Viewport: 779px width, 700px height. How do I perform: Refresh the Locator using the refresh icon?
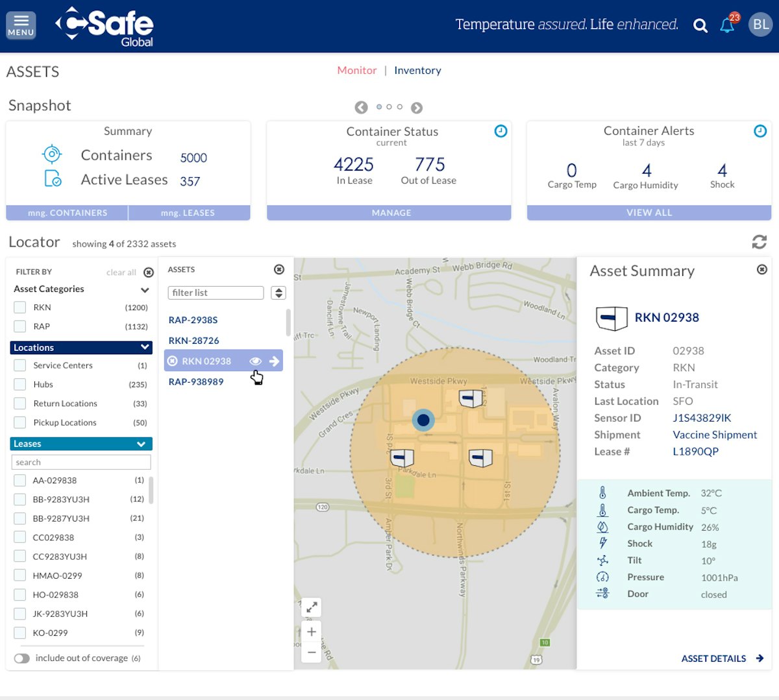(760, 242)
